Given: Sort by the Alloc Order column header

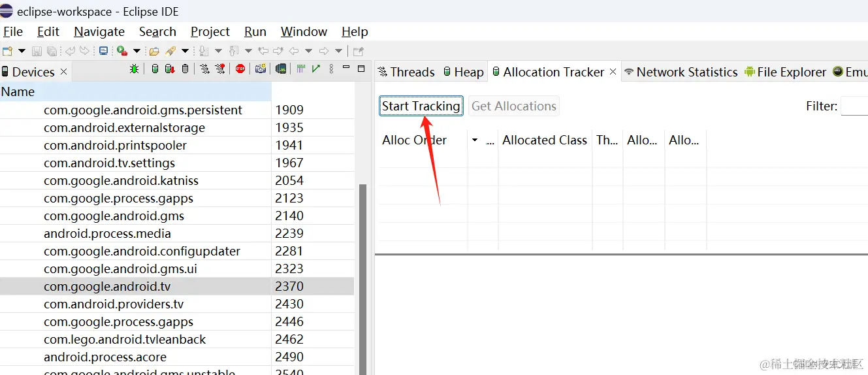Looking at the screenshot, I should tap(423, 140).
